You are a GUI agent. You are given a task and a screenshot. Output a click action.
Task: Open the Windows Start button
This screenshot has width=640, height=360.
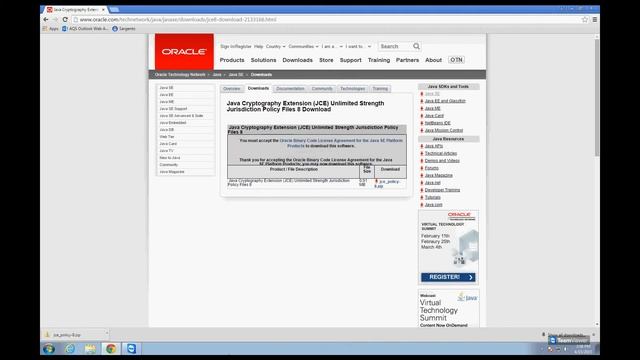(49, 349)
